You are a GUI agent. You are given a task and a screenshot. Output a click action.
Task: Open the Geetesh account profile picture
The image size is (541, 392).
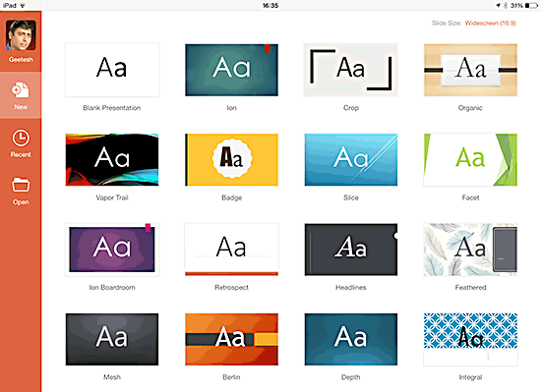coord(21,35)
